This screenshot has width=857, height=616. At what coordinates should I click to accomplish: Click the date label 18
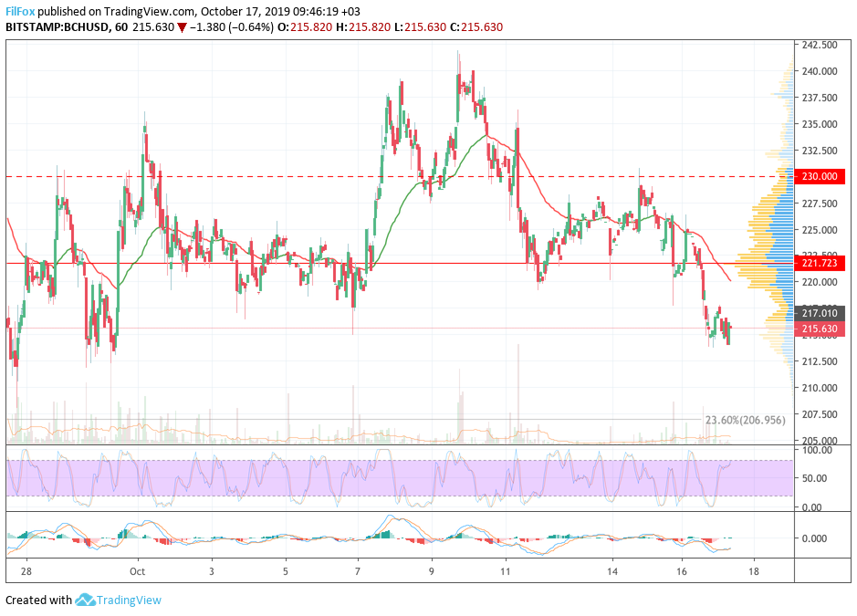(x=754, y=571)
